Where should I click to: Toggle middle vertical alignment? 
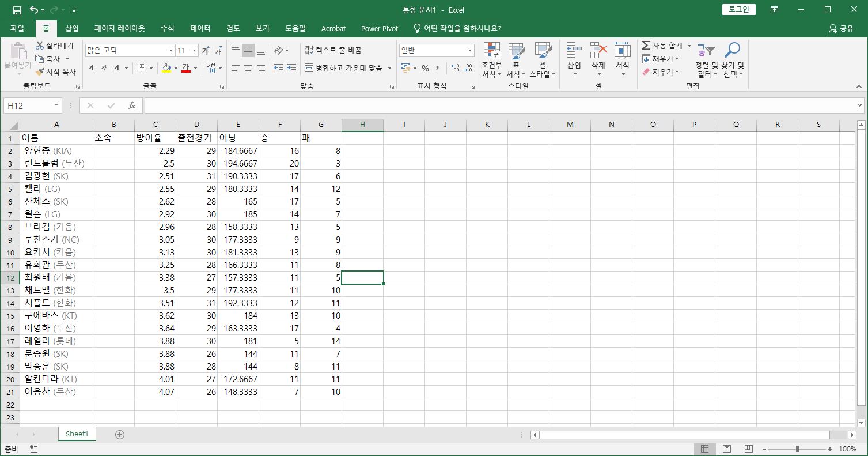pos(248,51)
